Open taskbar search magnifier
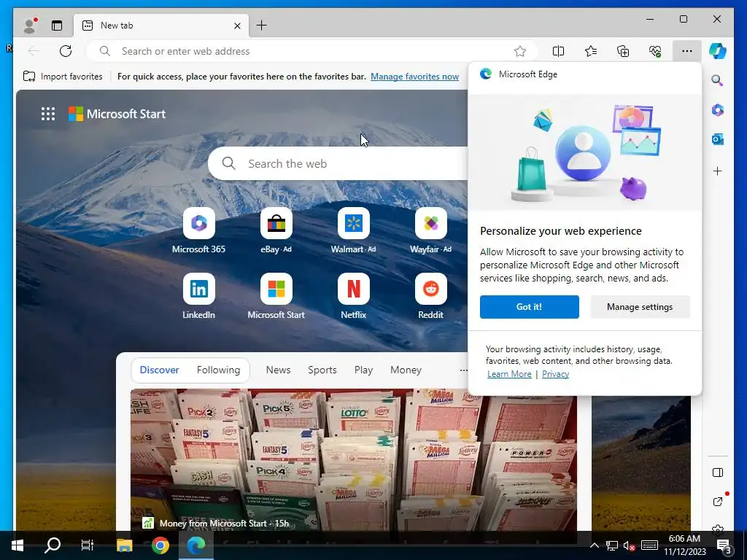The height and width of the screenshot is (560, 747). [53, 545]
